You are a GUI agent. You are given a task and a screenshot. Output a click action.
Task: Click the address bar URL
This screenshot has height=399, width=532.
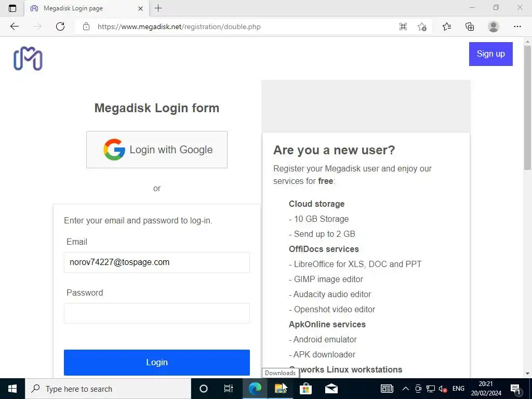pos(179,26)
